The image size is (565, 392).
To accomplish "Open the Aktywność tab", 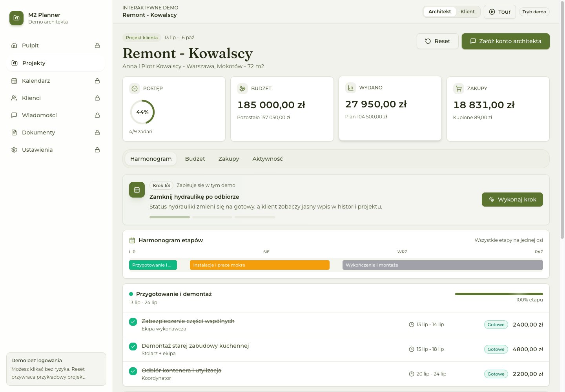I will click(268, 159).
